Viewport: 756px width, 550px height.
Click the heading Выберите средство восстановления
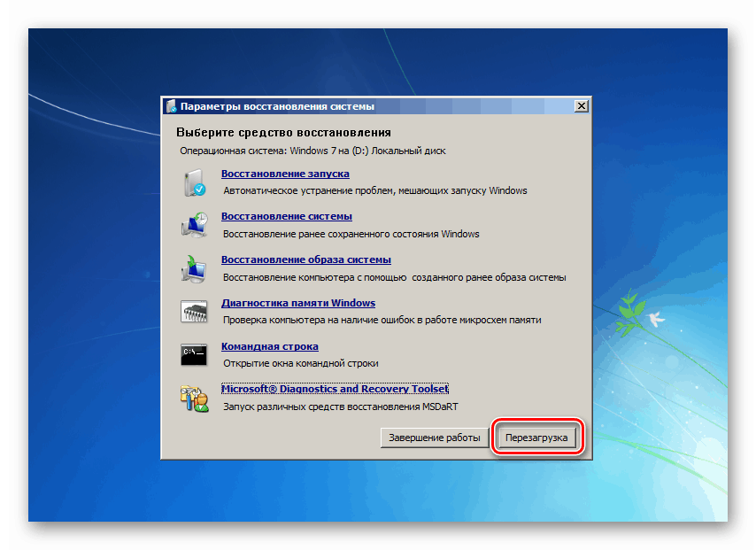click(x=283, y=133)
